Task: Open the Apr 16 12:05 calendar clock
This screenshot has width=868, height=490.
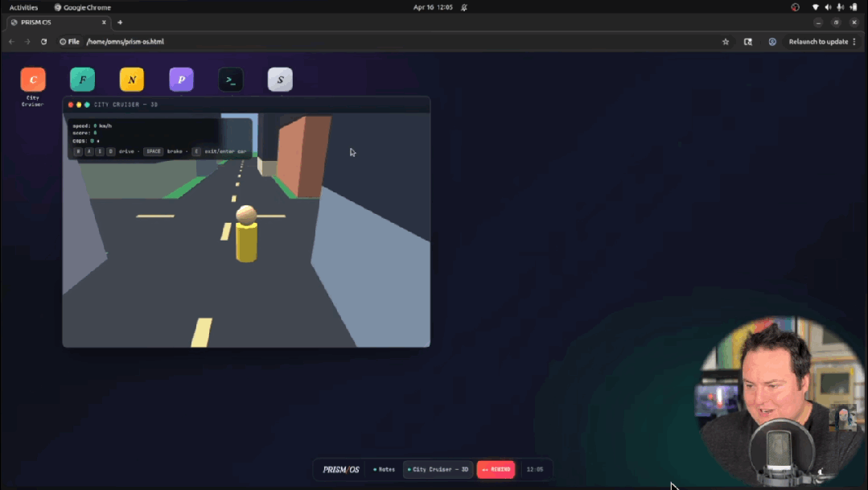Action: tap(433, 7)
